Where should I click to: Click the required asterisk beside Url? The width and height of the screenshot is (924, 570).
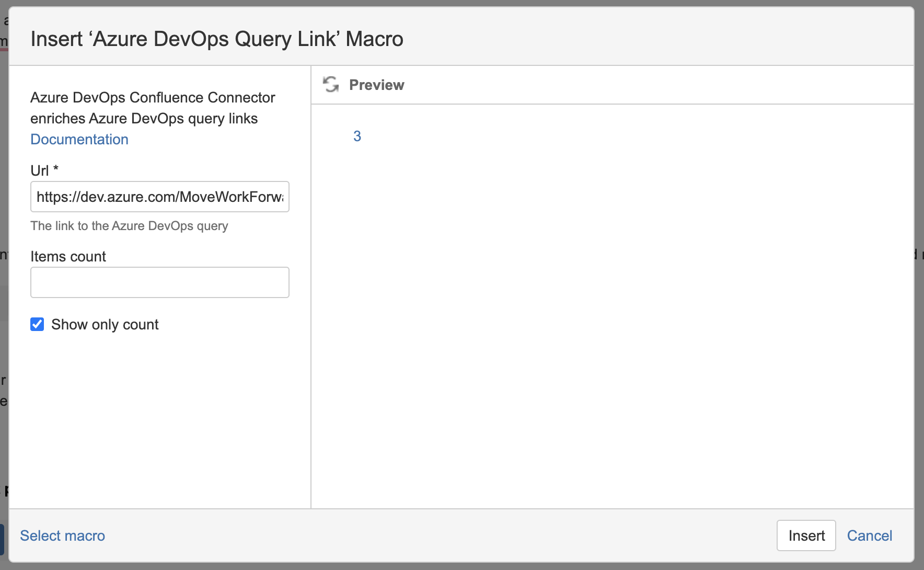click(x=56, y=169)
